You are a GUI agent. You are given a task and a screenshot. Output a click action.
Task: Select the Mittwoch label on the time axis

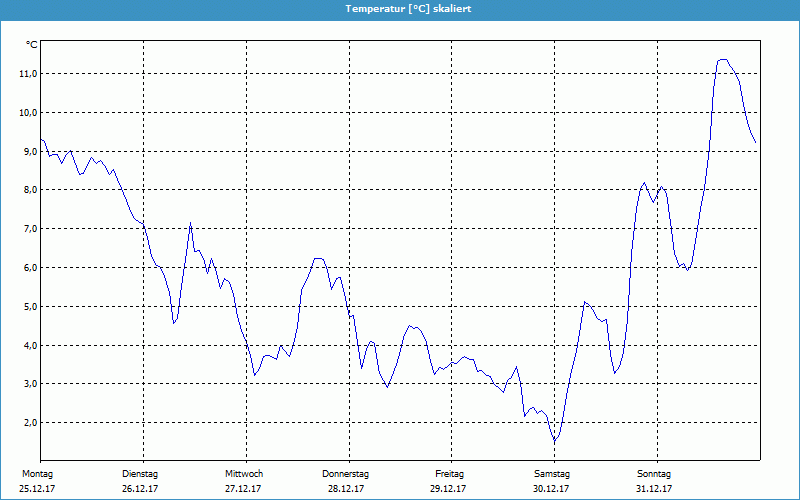point(244,474)
